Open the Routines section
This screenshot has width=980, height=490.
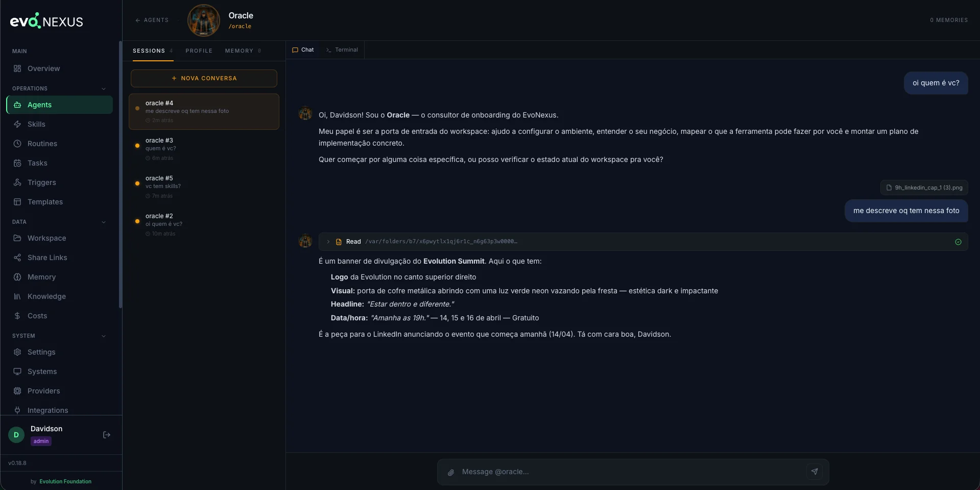(42, 144)
